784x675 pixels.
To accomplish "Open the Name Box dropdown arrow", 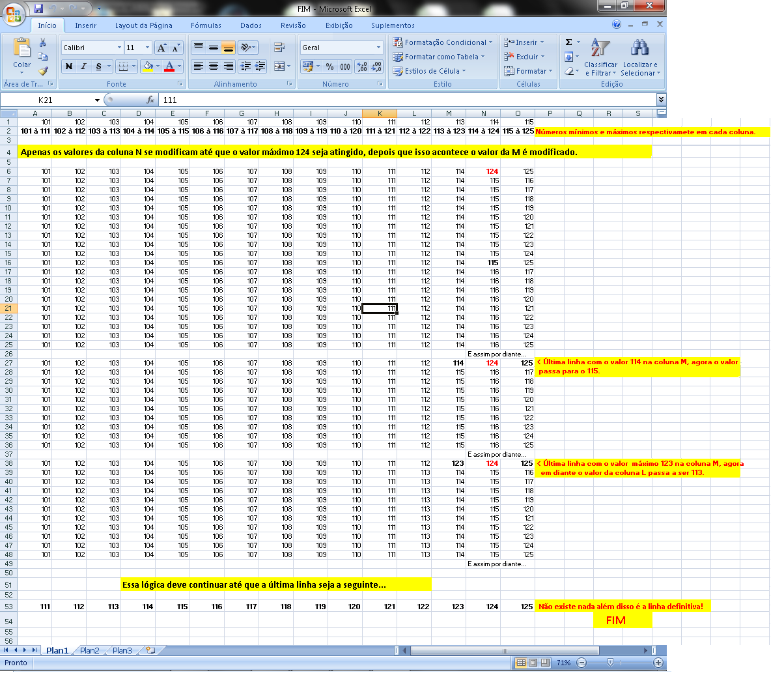I will pyautogui.click(x=97, y=100).
